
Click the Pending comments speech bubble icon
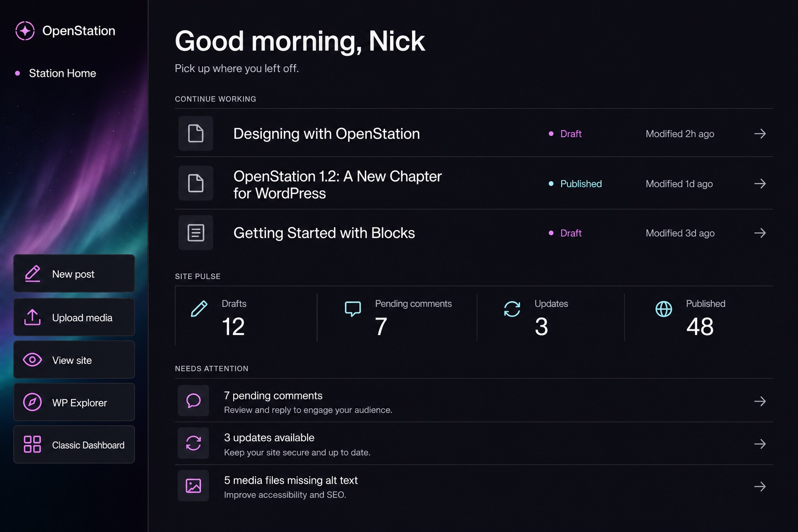click(x=353, y=309)
